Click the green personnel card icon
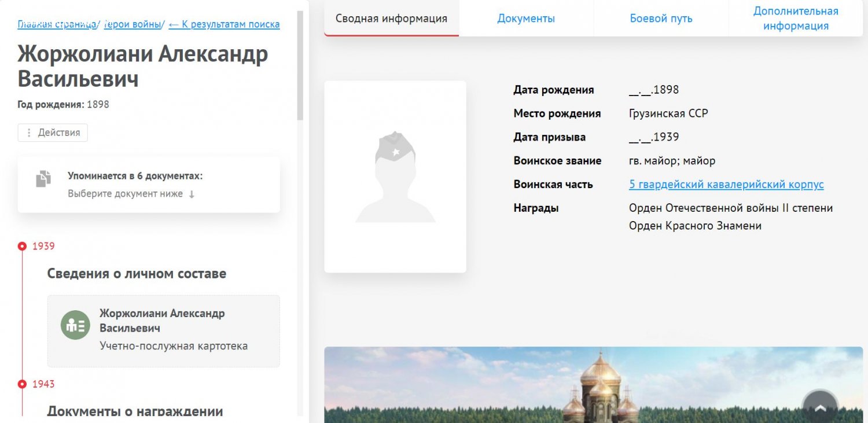 75,325
